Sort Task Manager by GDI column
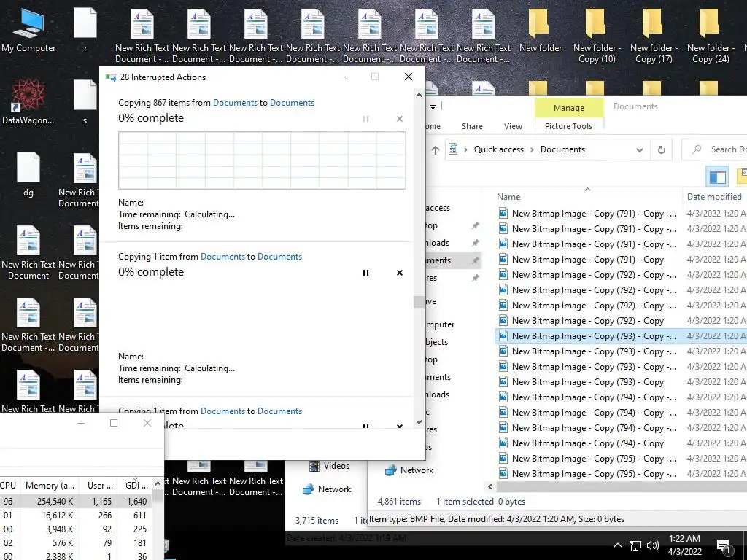747x560 pixels. (x=136, y=486)
